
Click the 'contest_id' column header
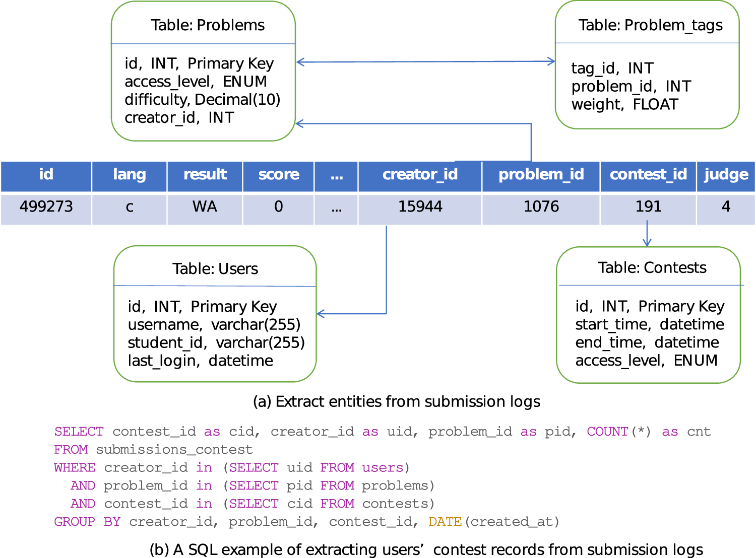(x=649, y=176)
